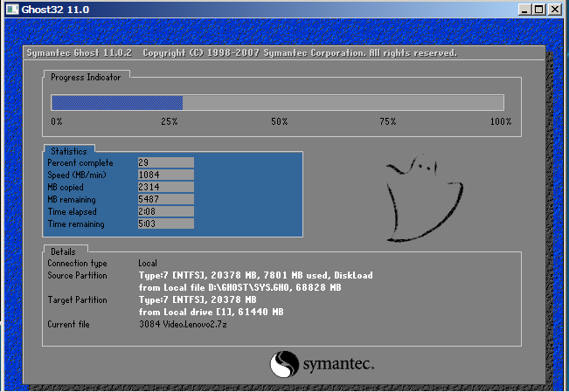This screenshot has height=392, width=569.
Task: Close the Ghost32 11.0 window
Action: tap(555, 9)
